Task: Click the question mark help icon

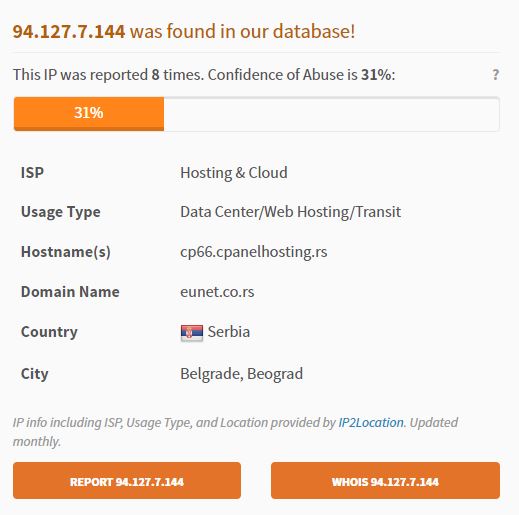Action: coord(496,74)
